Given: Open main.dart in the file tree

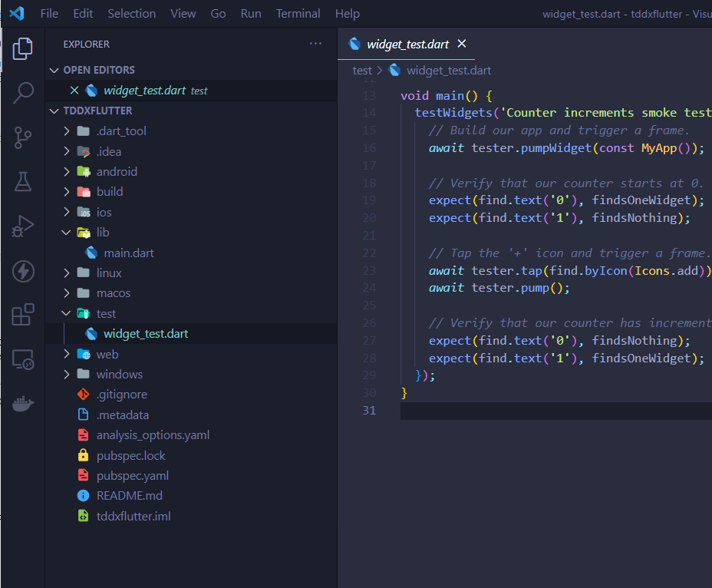Looking at the screenshot, I should (x=129, y=253).
